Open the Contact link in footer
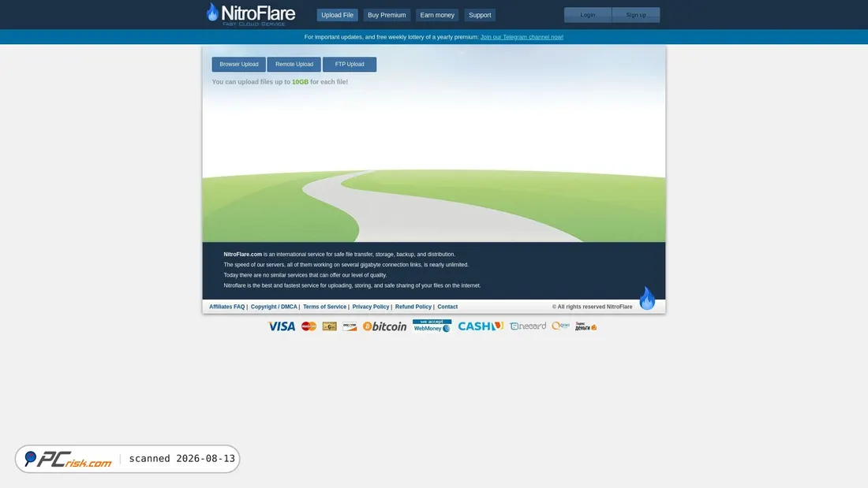The width and height of the screenshot is (868, 488). point(447,307)
